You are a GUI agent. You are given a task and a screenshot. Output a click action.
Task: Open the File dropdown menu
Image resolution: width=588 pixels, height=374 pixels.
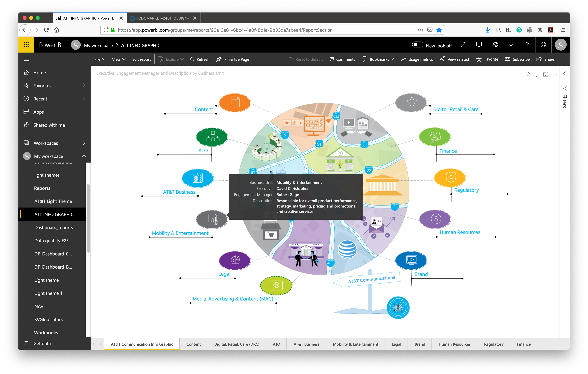click(100, 59)
